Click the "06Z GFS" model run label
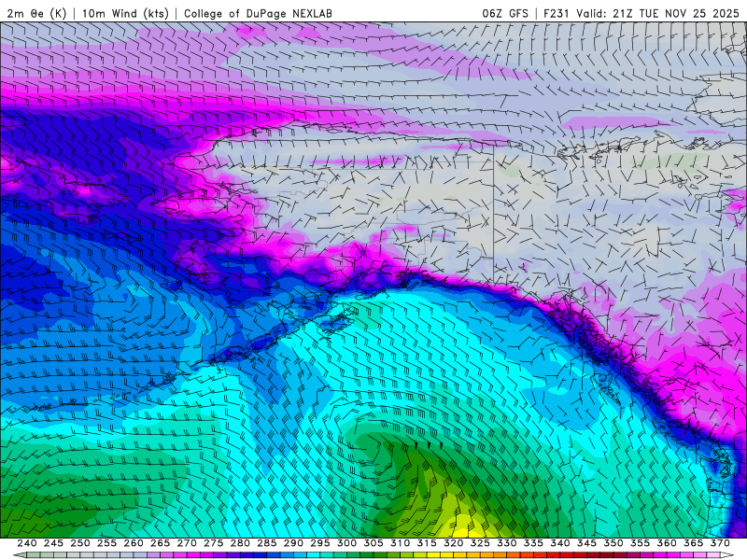This screenshot has width=747, height=560. 505,13
